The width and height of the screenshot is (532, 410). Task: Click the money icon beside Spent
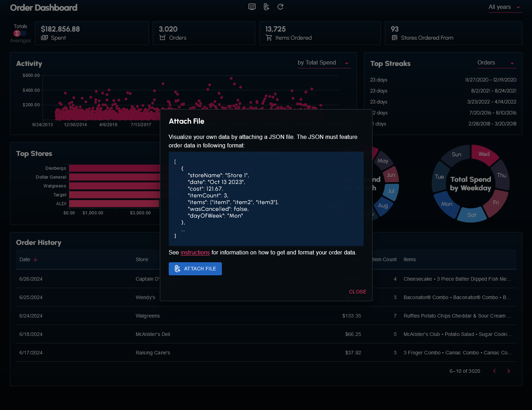click(x=44, y=38)
